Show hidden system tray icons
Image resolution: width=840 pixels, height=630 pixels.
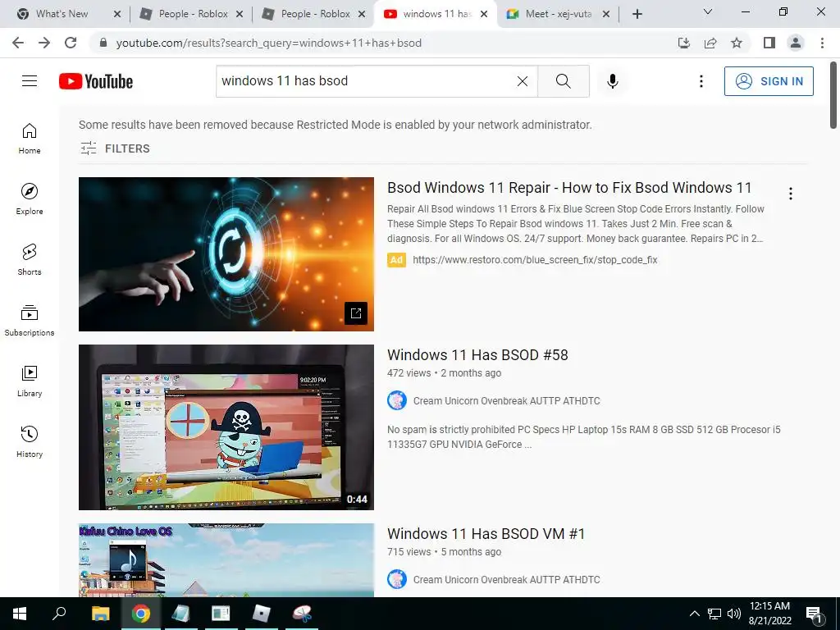[x=694, y=614]
